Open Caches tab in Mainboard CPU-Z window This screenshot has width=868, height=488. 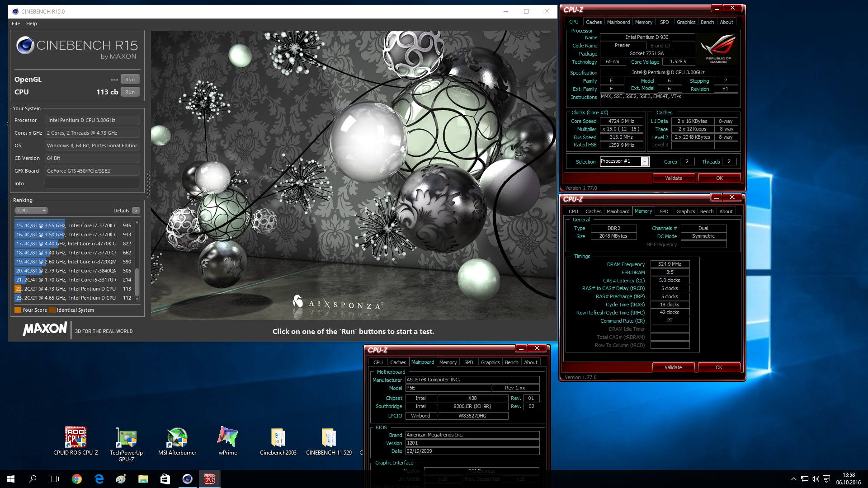[398, 362]
